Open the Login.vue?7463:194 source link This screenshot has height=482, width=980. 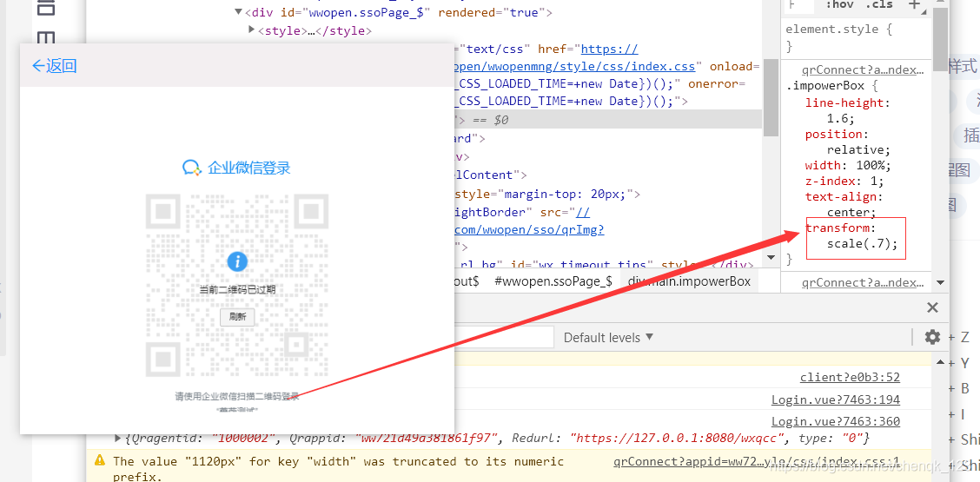click(x=836, y=399)
